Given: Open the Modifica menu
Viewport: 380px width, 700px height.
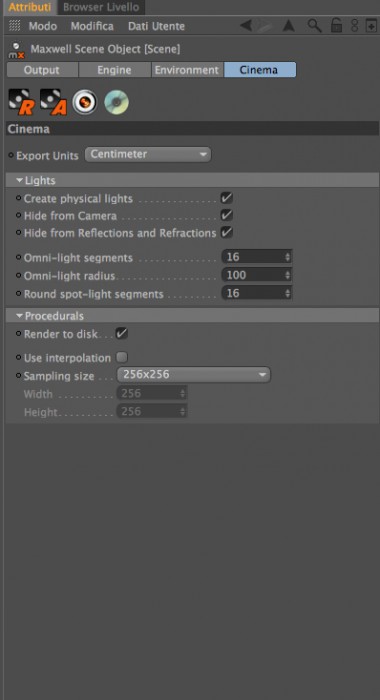Looking at the screenshot, I should click(x=92, y=26).
